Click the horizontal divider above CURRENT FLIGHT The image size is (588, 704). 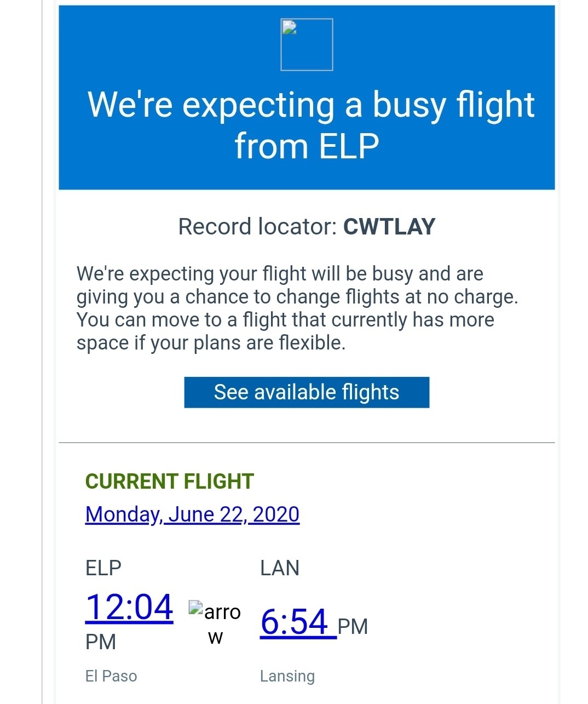click(307, 442)
